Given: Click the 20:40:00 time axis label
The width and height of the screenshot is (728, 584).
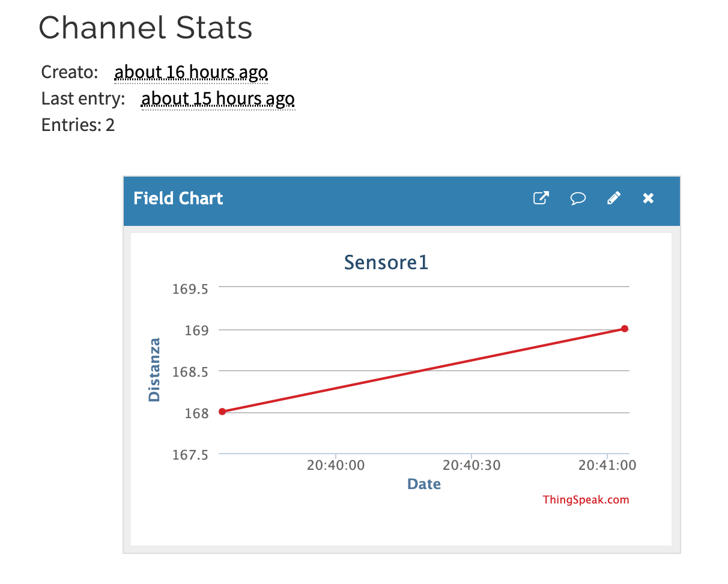Looking at the screenshot, I should [336, 465].
